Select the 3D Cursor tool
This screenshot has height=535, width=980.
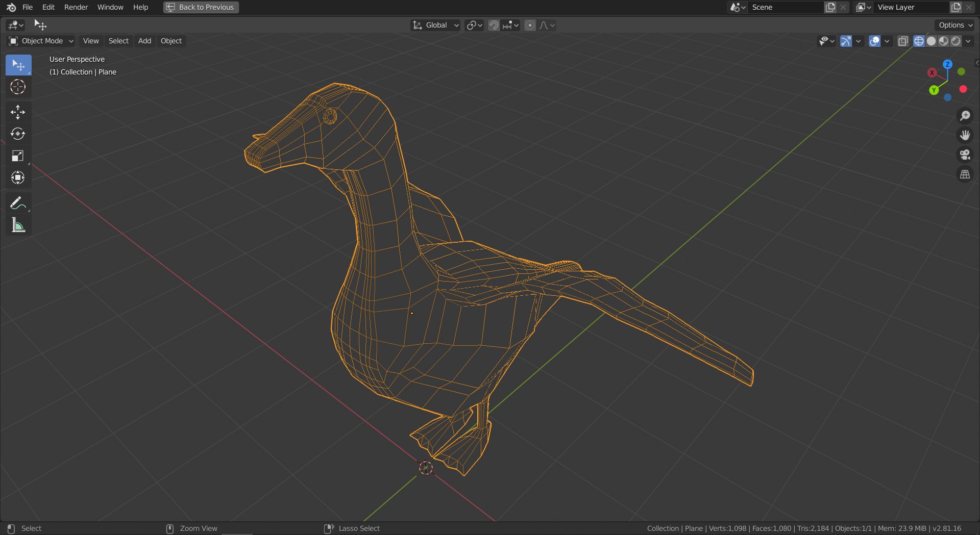(18, 87)
